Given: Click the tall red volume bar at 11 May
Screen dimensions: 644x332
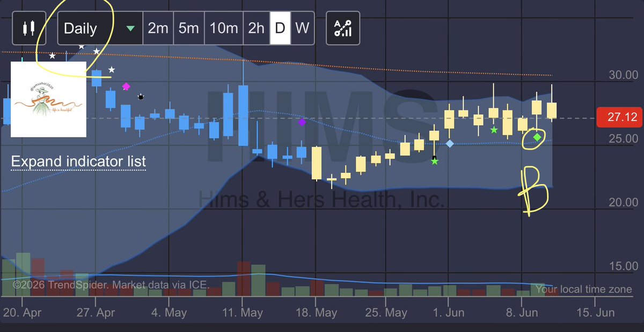Looking at the screenshot, I should pos(244,279).
